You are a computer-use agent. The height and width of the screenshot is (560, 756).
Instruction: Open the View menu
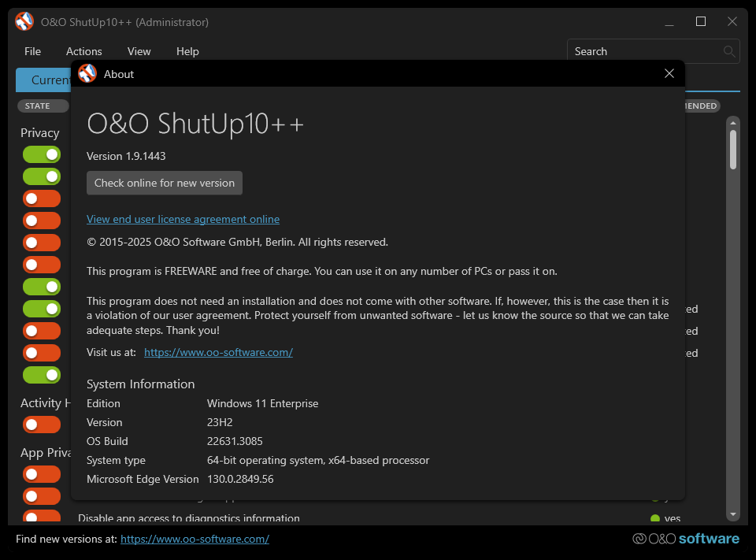[x=139, y=51]
